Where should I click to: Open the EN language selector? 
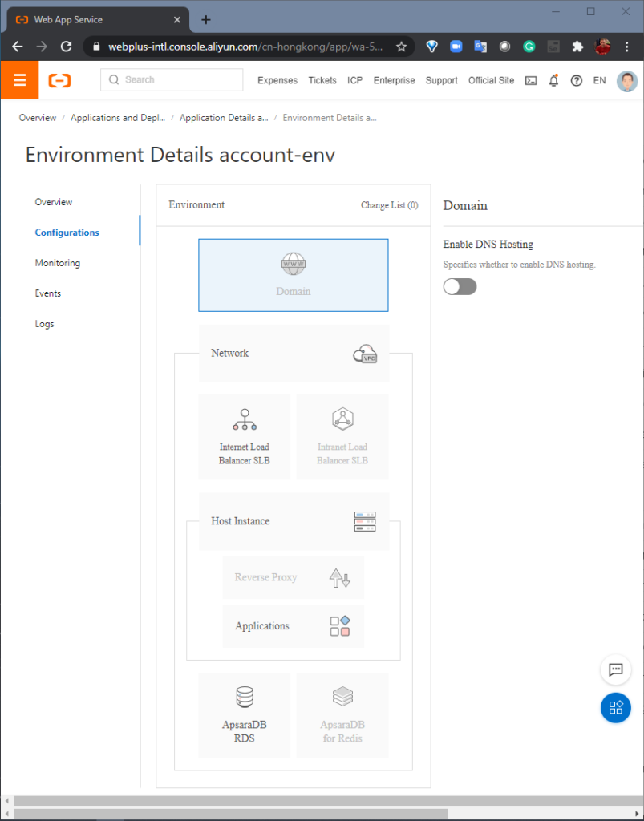click(600, 81)
